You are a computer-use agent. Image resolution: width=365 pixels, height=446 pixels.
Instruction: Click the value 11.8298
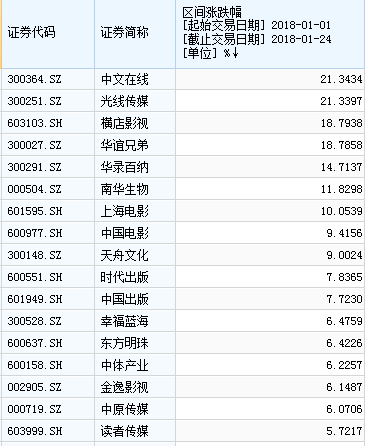[341, 189]
